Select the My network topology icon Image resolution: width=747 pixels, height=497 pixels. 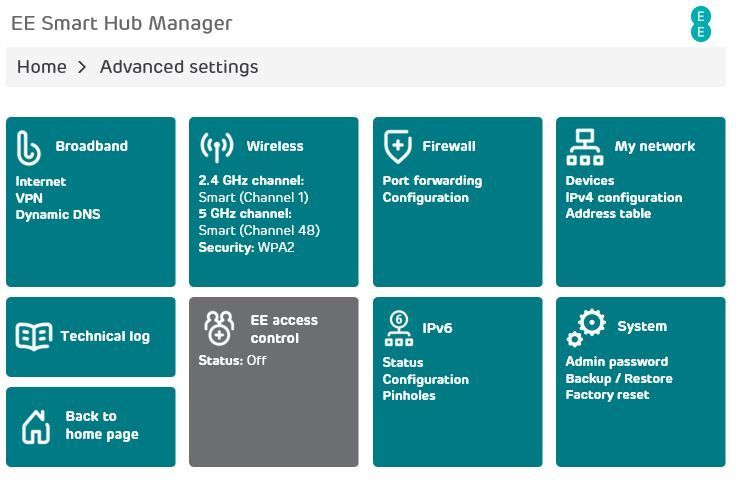point(585,147)
